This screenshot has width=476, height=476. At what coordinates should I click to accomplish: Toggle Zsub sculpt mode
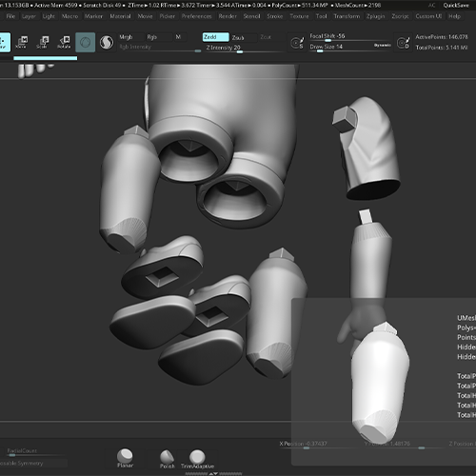[244, 38]
